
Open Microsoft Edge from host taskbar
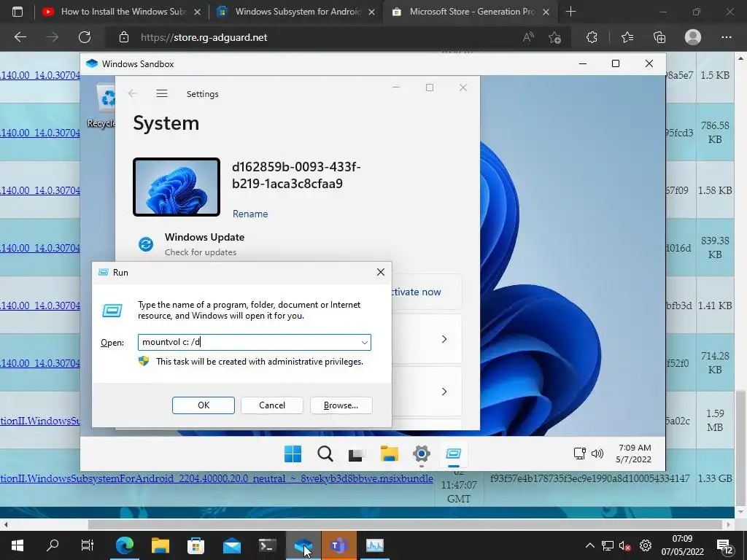[125, 545]
